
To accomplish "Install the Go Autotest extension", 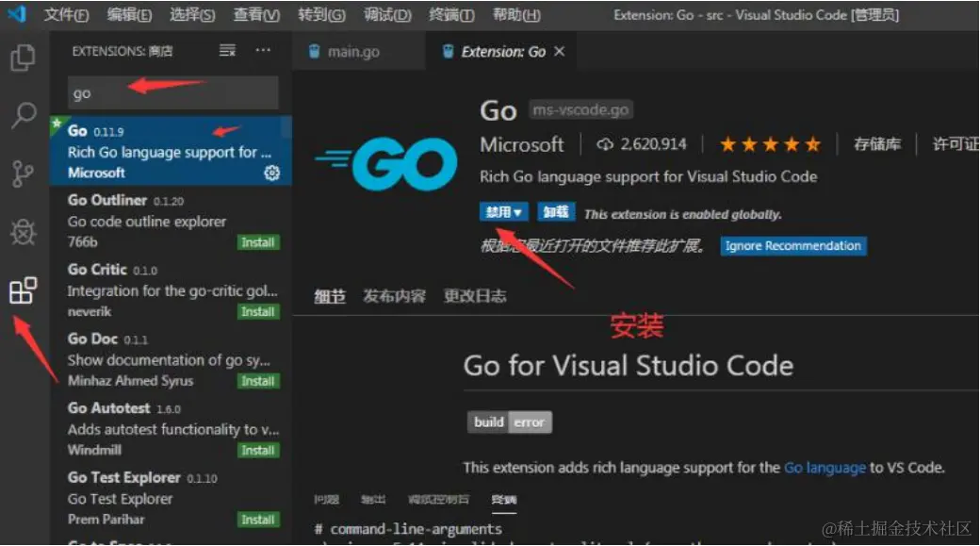I will coord(258,451).
